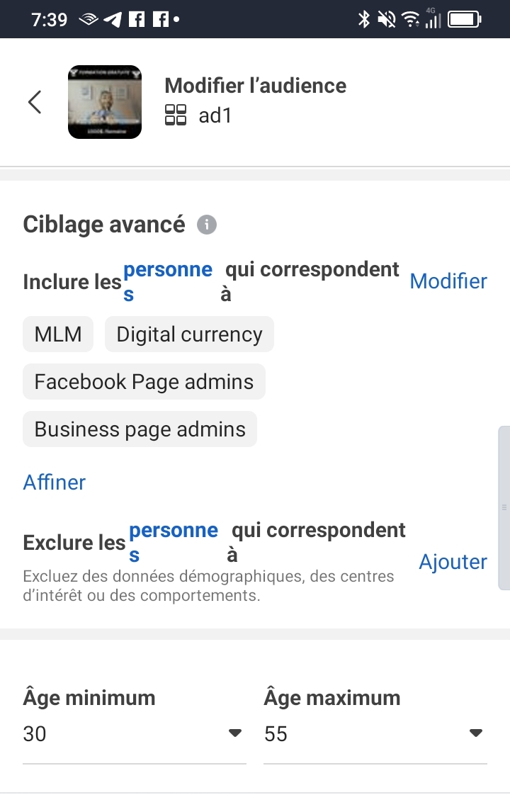Tap Modifier to edit included targeting
510x812 pixels.
448,281
